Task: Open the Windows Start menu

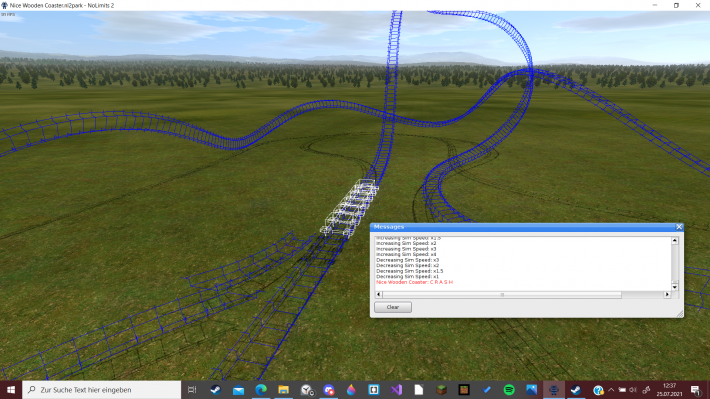Action: click(x=11, y=389)
